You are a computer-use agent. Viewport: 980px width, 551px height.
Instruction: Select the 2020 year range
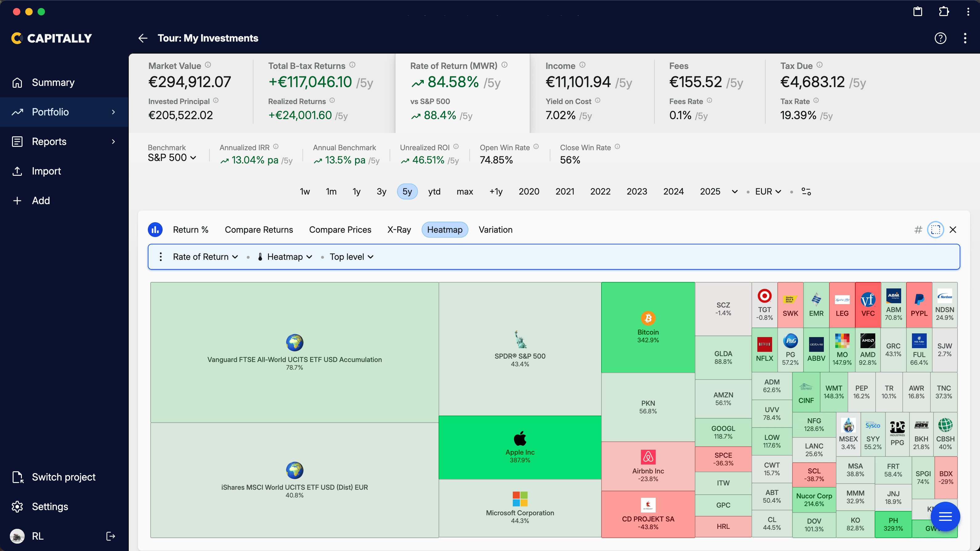[529, 191]
